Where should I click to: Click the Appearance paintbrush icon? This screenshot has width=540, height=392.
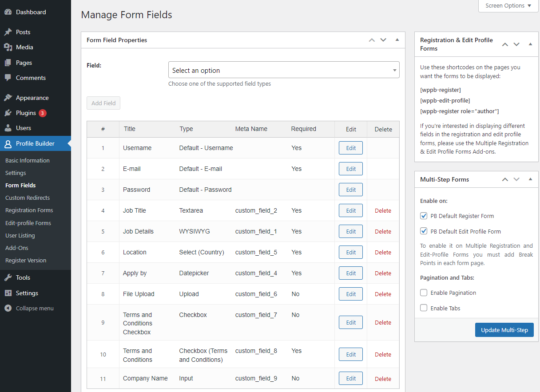[x=8, y=98]
